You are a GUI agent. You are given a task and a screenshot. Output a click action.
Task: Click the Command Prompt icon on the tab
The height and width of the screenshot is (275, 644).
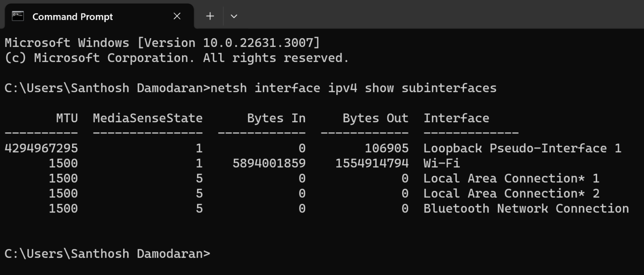point(18,16)
